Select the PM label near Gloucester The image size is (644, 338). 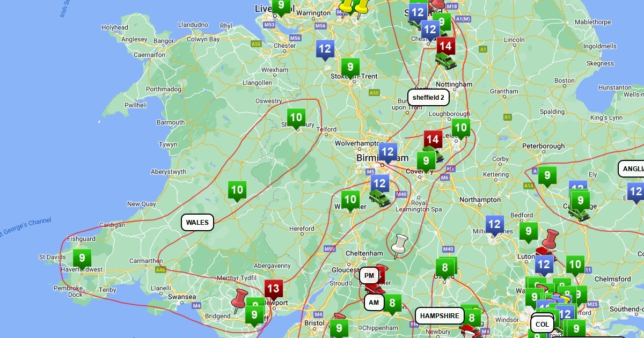369,276
